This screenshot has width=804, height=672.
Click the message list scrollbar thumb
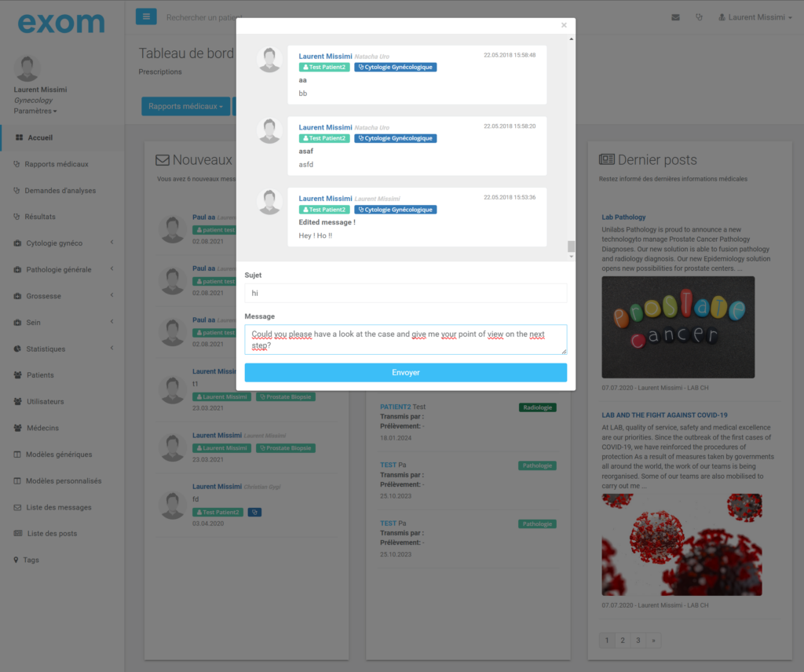(x=571, y=246)
